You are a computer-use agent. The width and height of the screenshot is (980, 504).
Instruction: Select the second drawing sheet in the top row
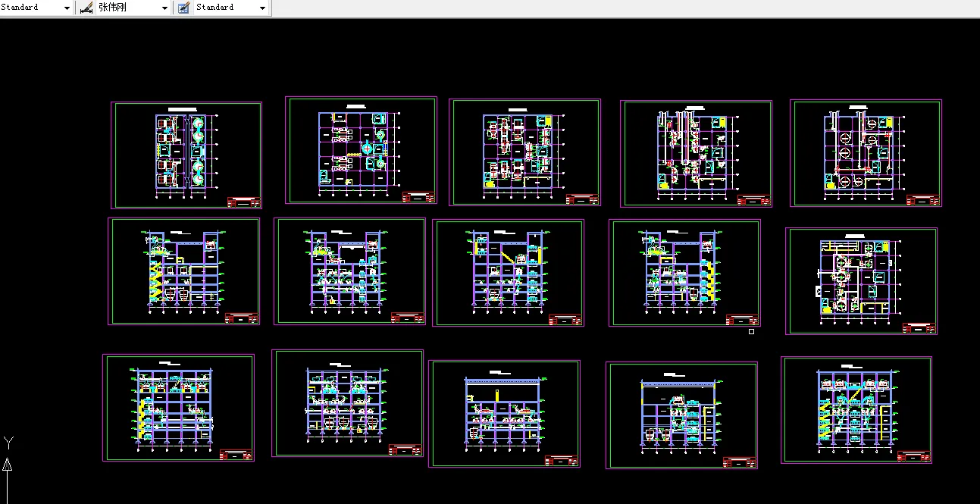point(362,150)
